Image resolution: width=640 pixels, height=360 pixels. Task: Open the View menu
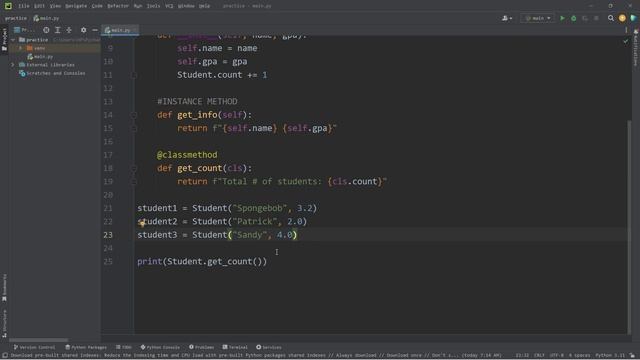(55, 6)
